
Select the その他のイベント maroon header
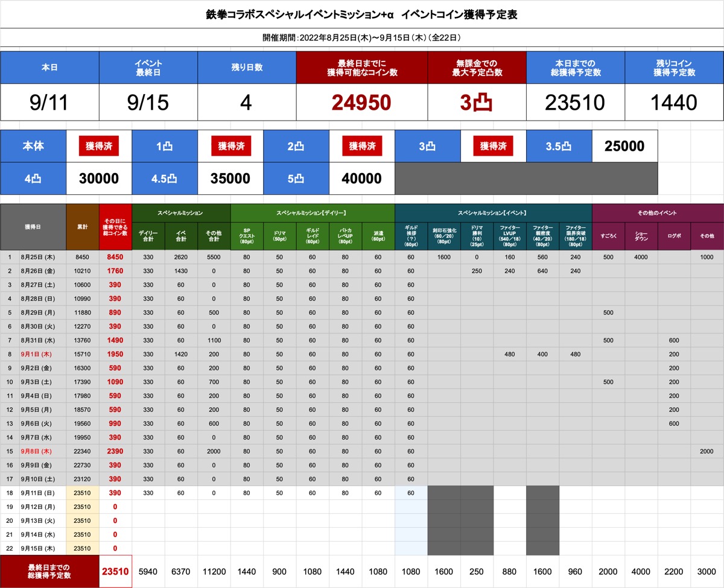pyautogui.click(x=658, y=212)
